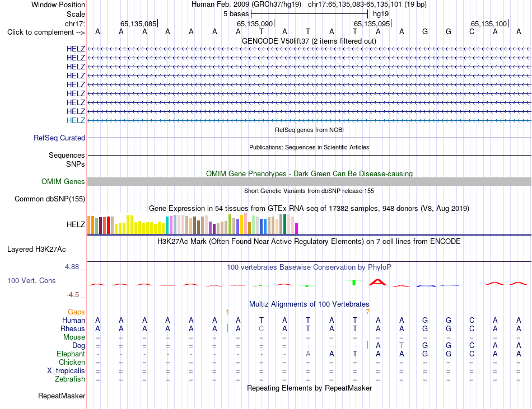The width and height of the screenshot is (532, 409).
Task: Open 'Publications: Sequences in Scientific Articles' title
Action: click(x=309, y=147)
